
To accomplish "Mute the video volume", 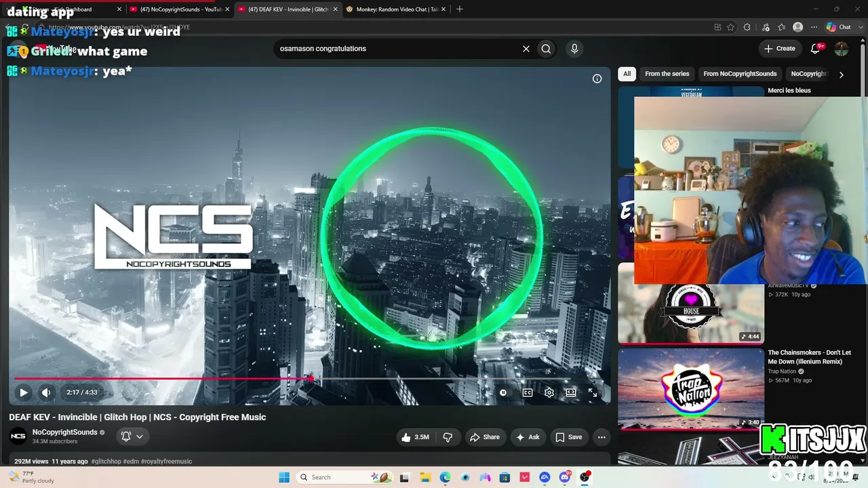I will (46, 392).
